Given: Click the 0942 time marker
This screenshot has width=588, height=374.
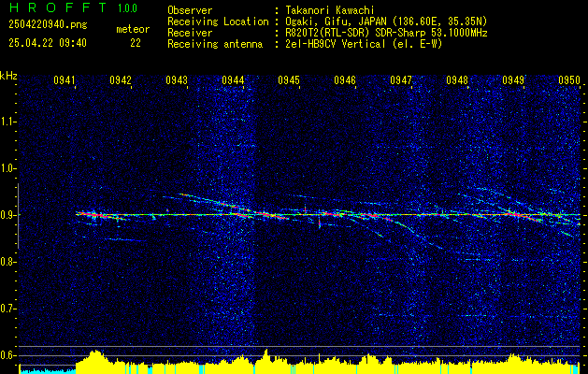Looking at the screenshot, I should (121, 79).
